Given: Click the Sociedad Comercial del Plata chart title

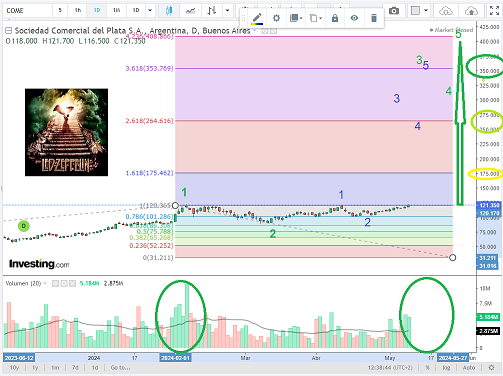Looking at the screenshot, I should (132, 31).
